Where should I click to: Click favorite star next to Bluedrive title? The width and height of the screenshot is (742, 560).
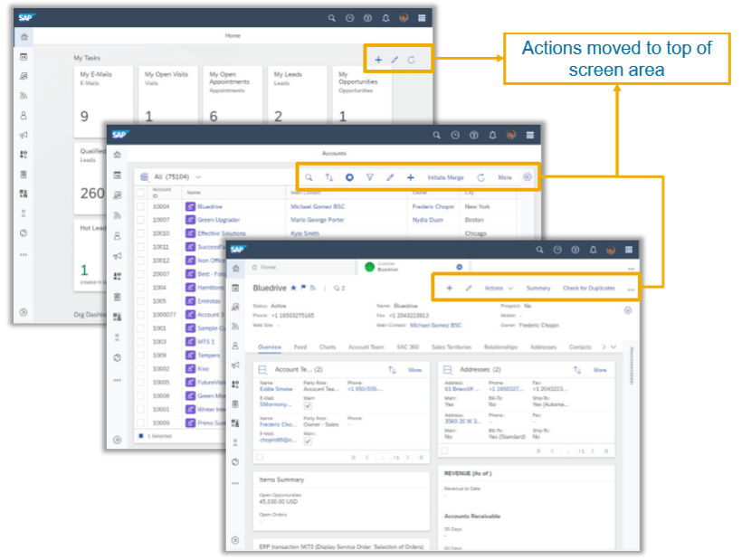pyautogui.click(x=293, y=288)
